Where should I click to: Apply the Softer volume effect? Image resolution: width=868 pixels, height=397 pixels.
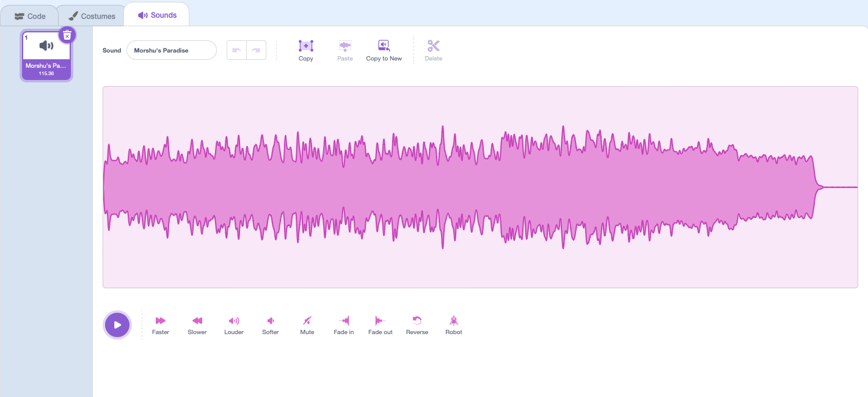click(271, 321)
